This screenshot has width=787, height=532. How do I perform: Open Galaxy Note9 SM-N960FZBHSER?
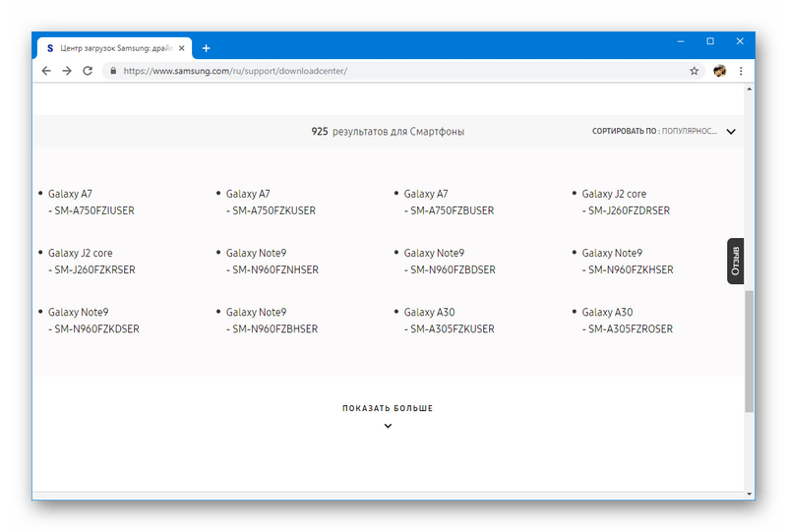272,321
